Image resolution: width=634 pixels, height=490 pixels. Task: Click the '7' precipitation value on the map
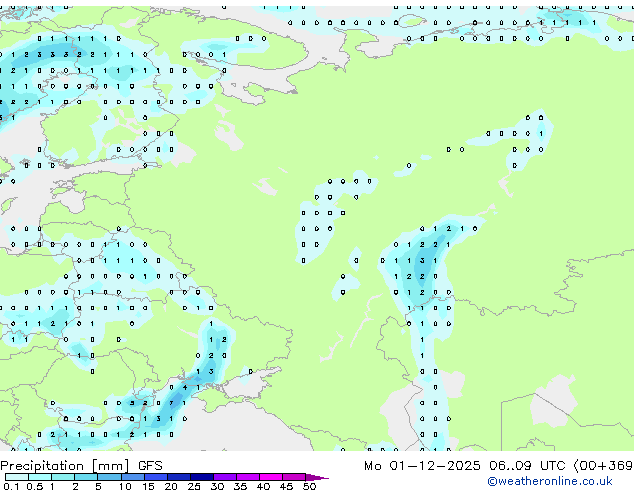[171, 403]
